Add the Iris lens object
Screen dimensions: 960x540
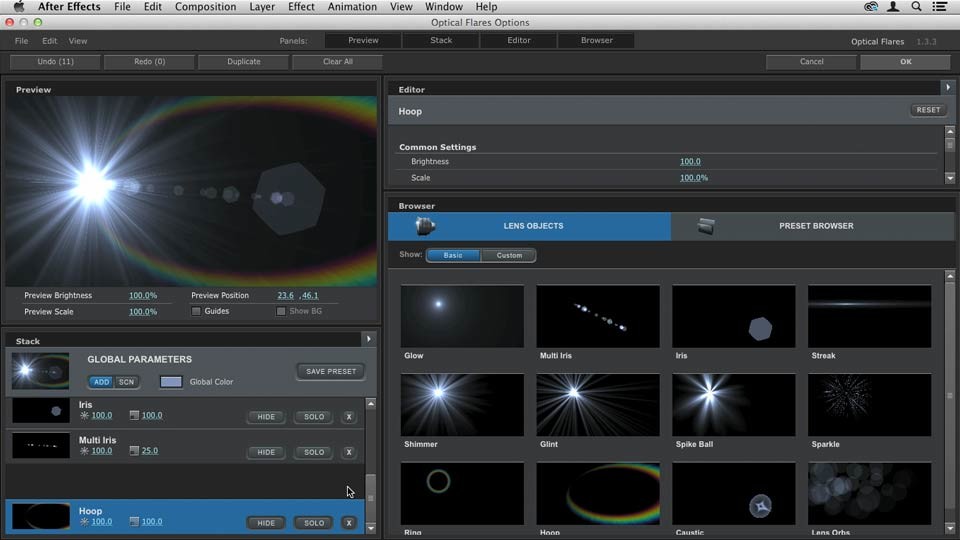(x=734, y=317)
